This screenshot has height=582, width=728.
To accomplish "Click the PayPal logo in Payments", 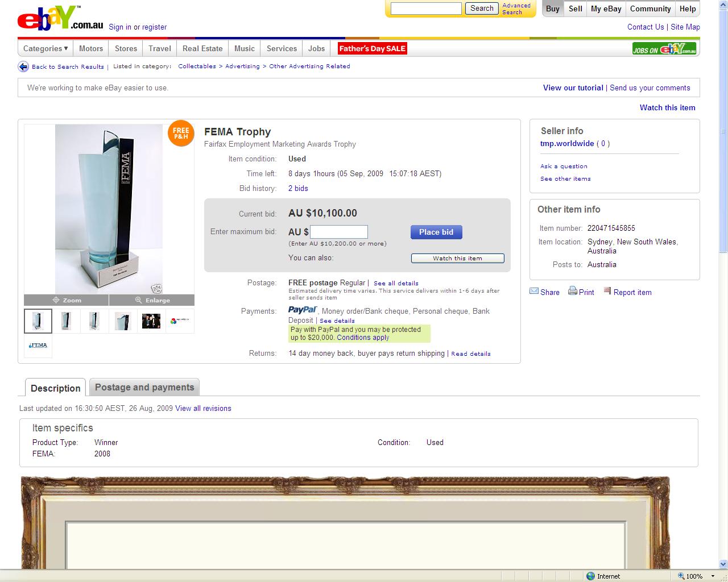I will coord(303,310).
